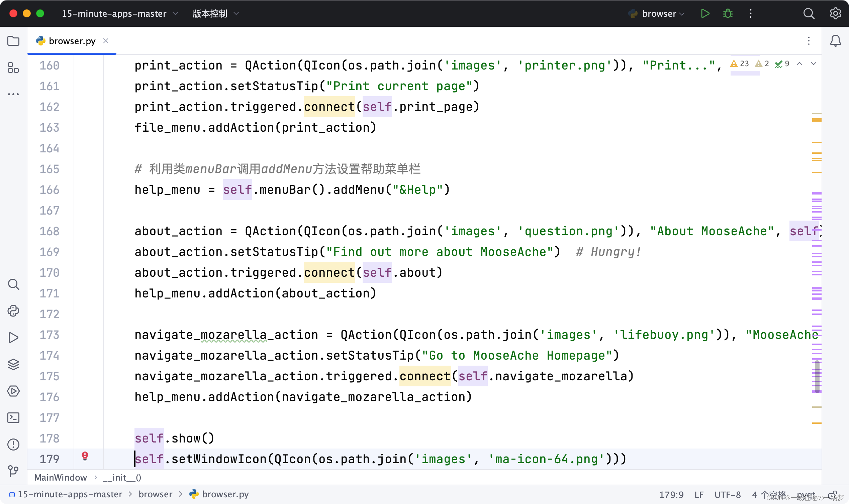The width and height of the screenshot is (849, 504).
Task: Click the UTF-8 encoding status widget
Action: 727,495
